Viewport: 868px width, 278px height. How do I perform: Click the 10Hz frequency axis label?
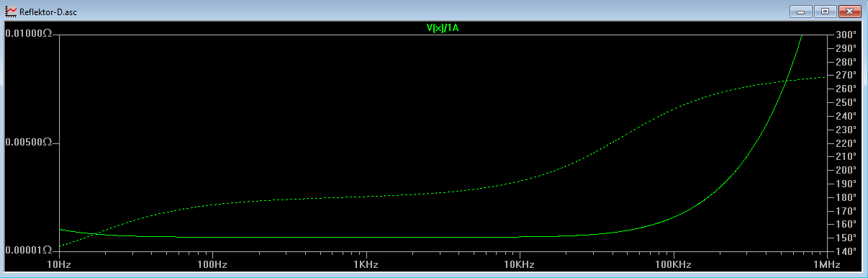coord(59,265)
